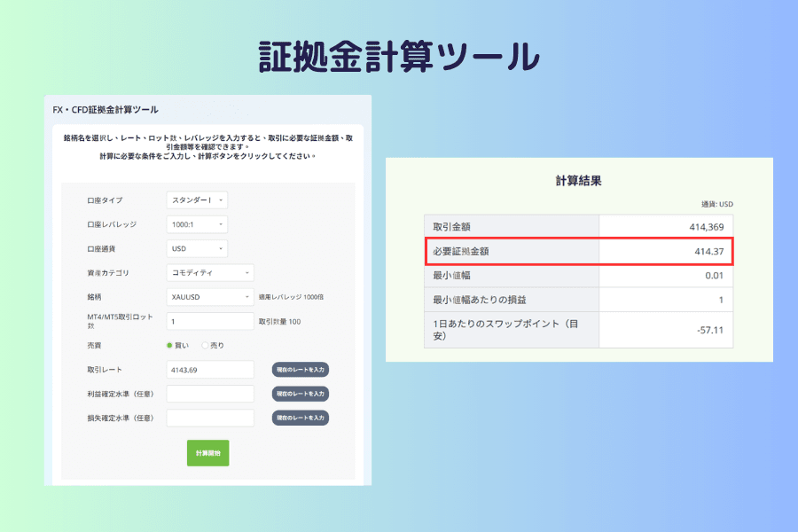Image resolution: width=798 pixels, height=532 pixels.
Task: Open the 口座タイプ dropdown
Action: point(197,200)
